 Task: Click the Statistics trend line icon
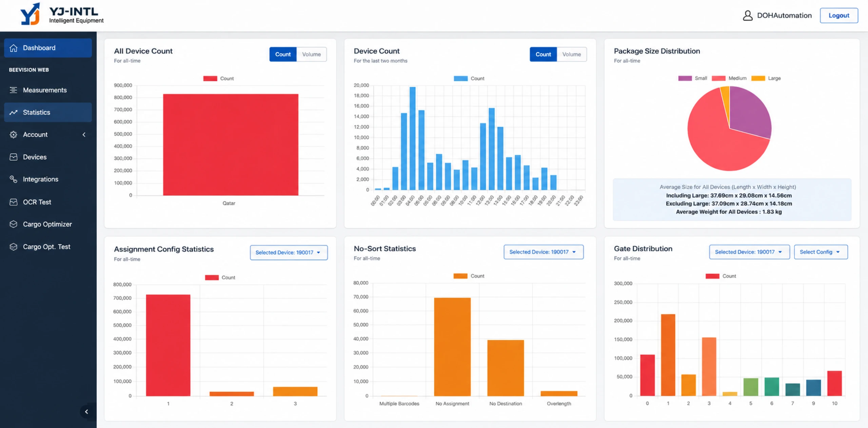pos(14,112)
